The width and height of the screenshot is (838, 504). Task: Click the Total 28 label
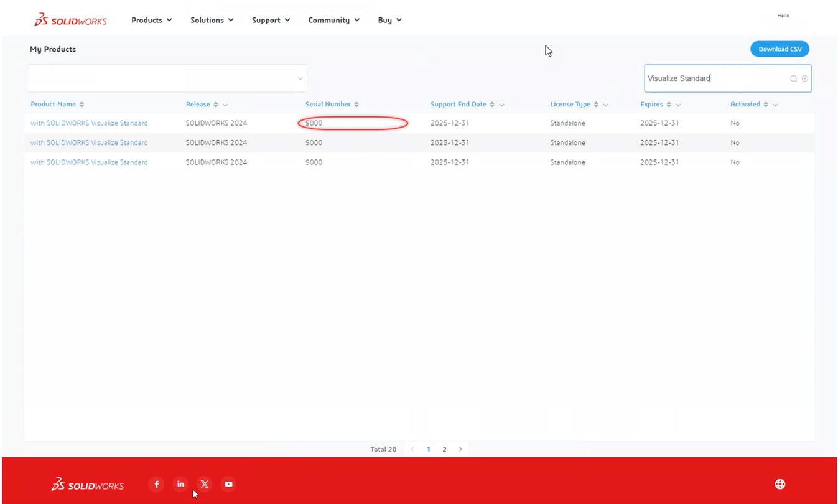pyautogui.click(x=383, y=449)
